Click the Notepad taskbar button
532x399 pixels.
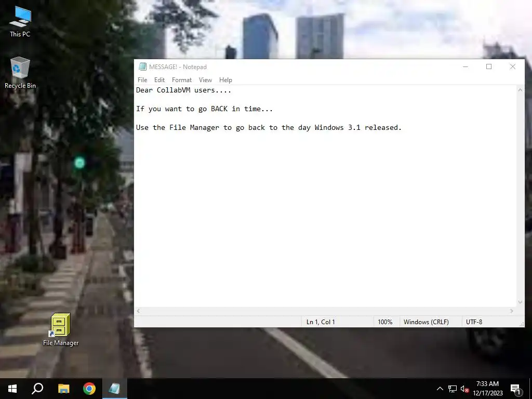[115, 389]
